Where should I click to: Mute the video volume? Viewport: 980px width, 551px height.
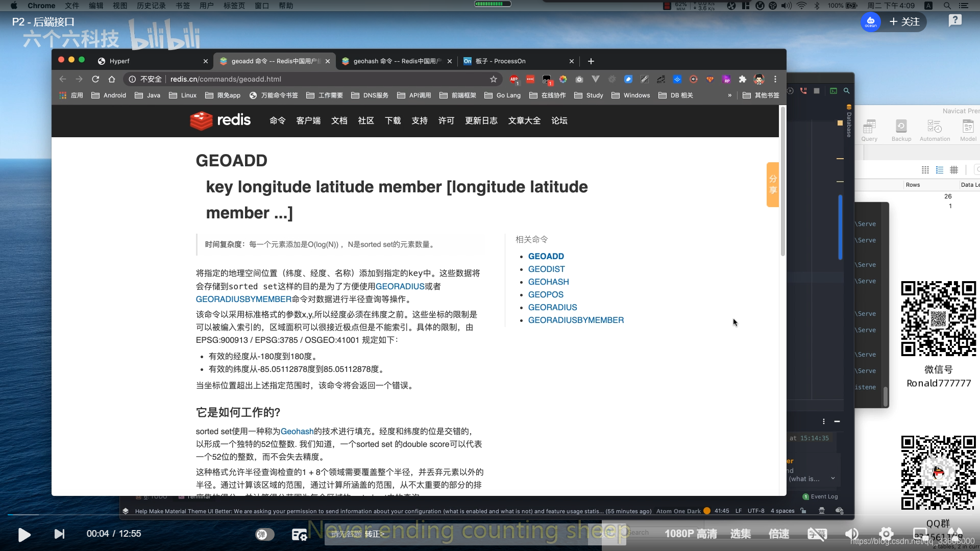point(851,534)
